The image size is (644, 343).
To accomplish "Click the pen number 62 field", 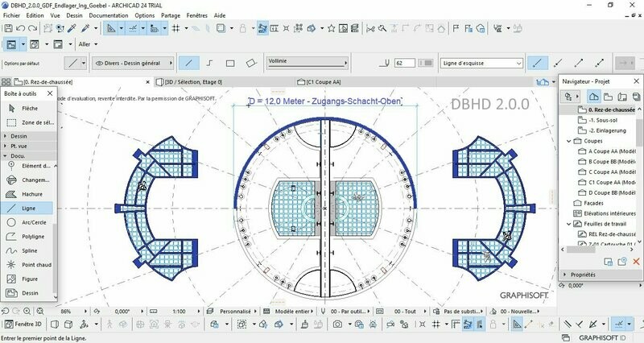I will click(405, 64).
